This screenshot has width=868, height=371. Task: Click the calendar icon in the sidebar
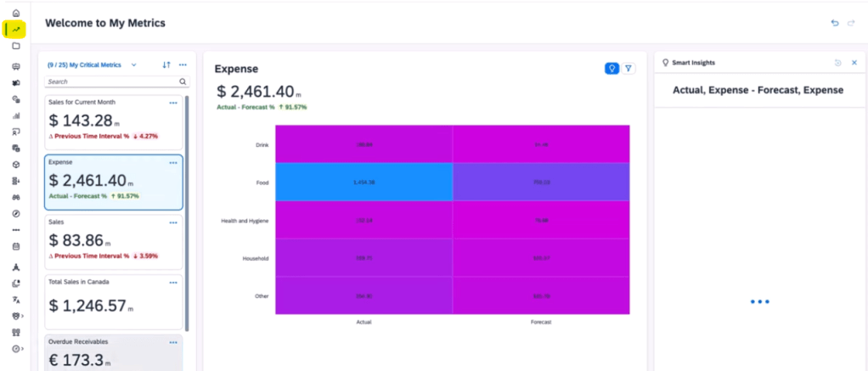click(x=16, y=246)
